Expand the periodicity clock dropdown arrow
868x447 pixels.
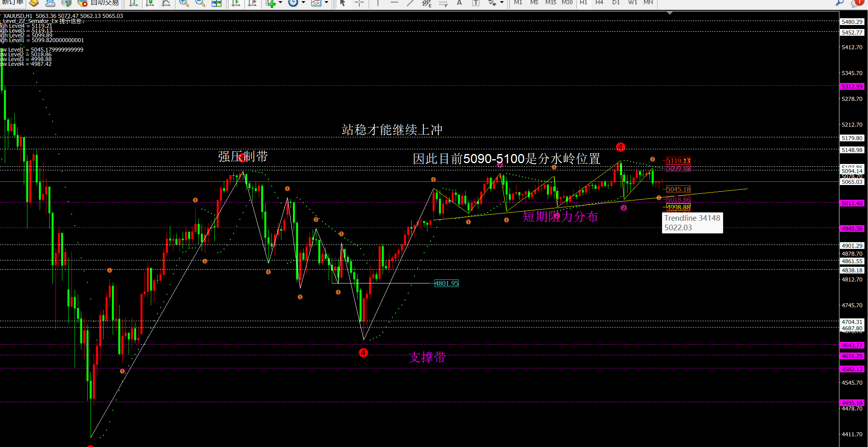[303, 2]
